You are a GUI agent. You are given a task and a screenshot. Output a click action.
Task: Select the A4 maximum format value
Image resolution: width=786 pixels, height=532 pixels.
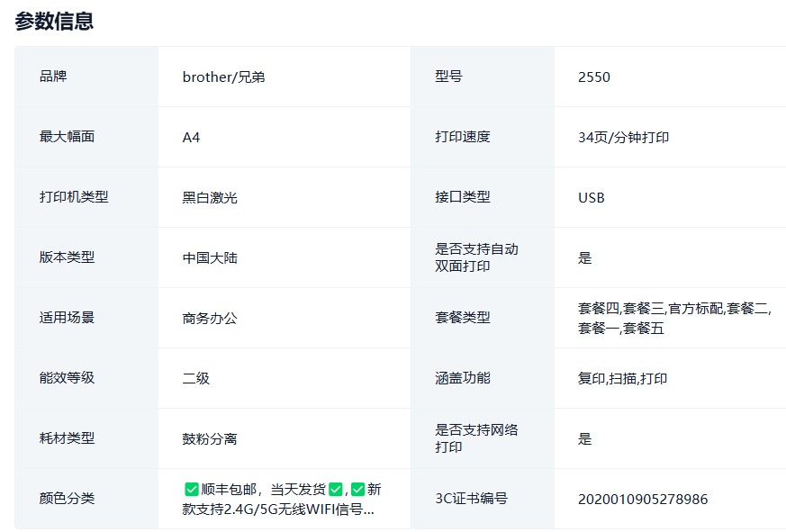pyautogui.click(x=192, y=138)
